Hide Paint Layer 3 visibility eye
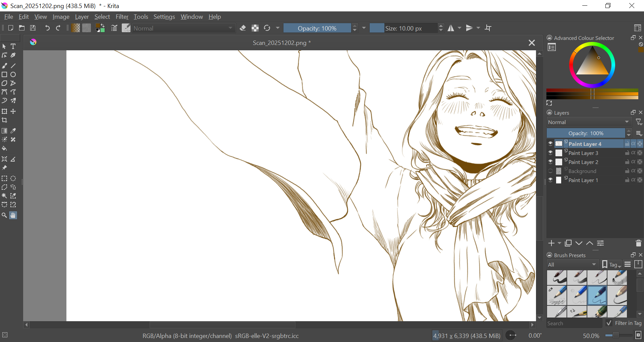This screenshot has width=644, height=342. click(x=550, y=153)
